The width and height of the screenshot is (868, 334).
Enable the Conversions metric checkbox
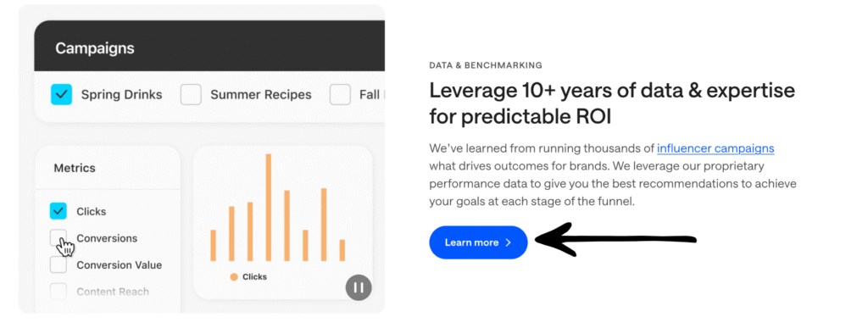pos(58,237)
